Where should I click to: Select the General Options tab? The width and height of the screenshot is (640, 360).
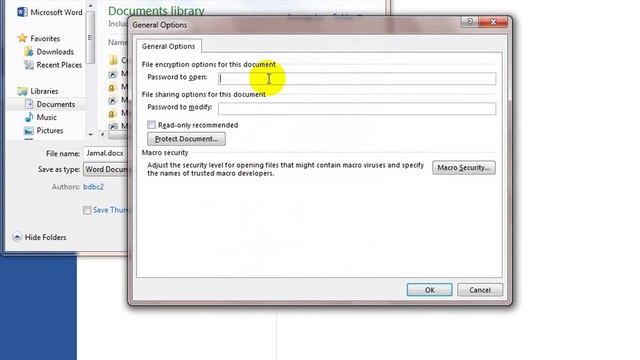(x=168, y=46)
